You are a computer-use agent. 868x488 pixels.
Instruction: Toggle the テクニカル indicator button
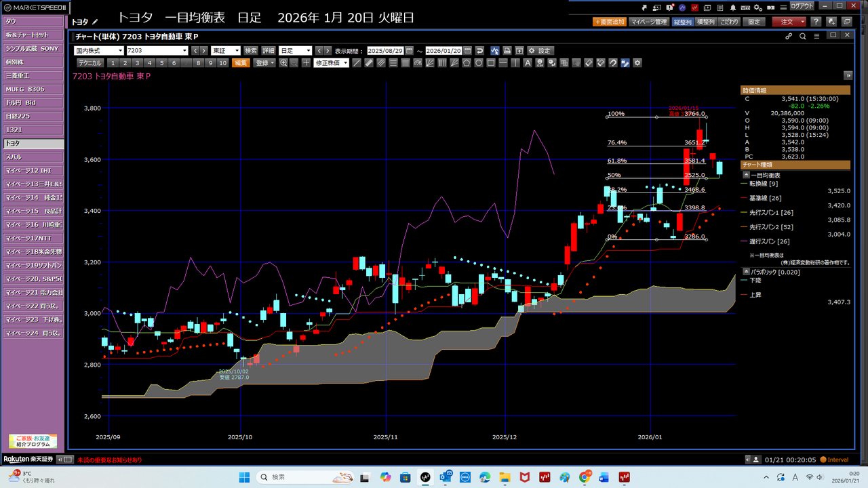(x=90, y=63)
